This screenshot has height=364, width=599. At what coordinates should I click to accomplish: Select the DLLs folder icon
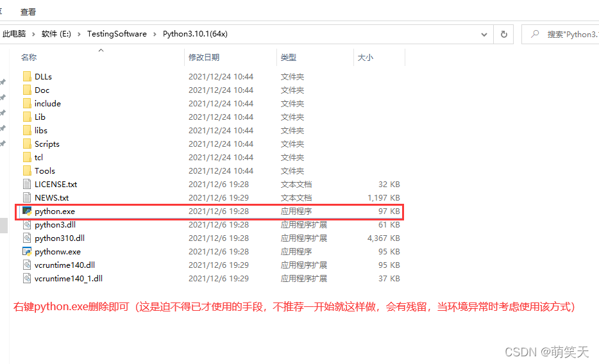[27, 76]
